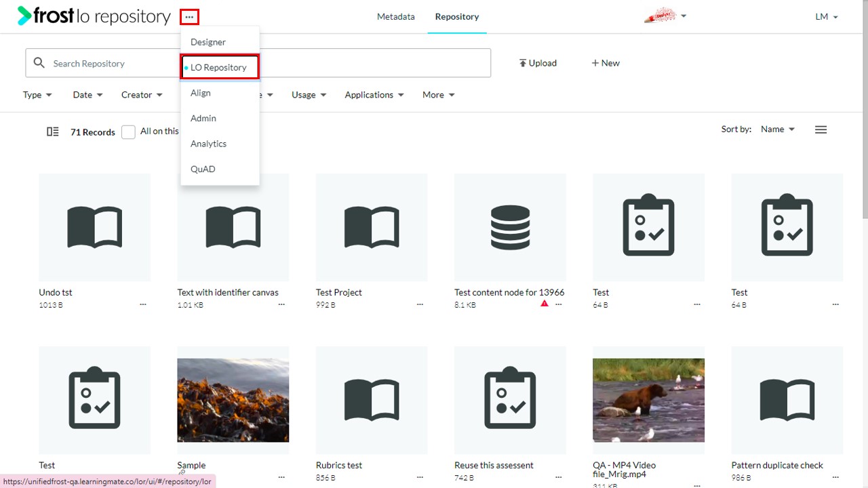The width and height of the screenshot is (868, 488).
Task: Open the Sample seaweed image thumbnail
Action: 233,400
